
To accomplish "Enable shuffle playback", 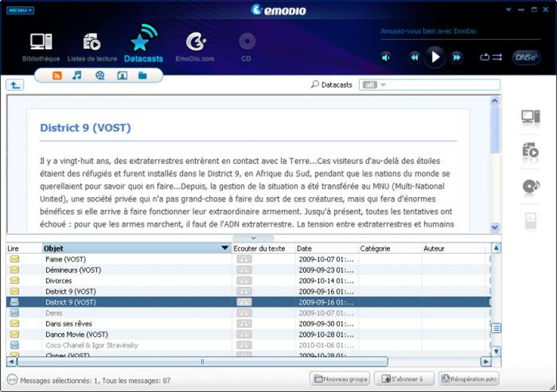I will coord(496,57).
